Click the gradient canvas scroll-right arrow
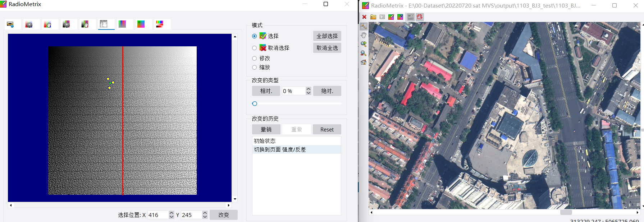Screen dimensions: 644x222 pyautogui.click(x=229, y=205)
